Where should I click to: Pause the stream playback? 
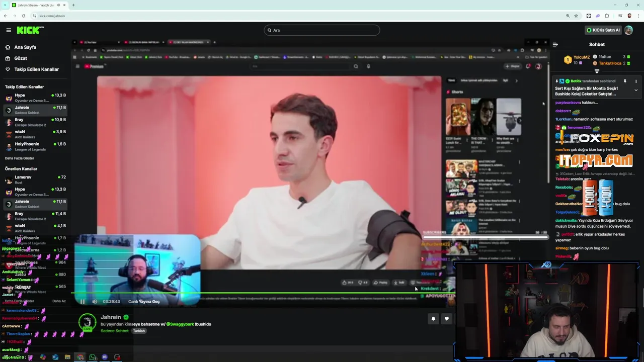[83, 302]
